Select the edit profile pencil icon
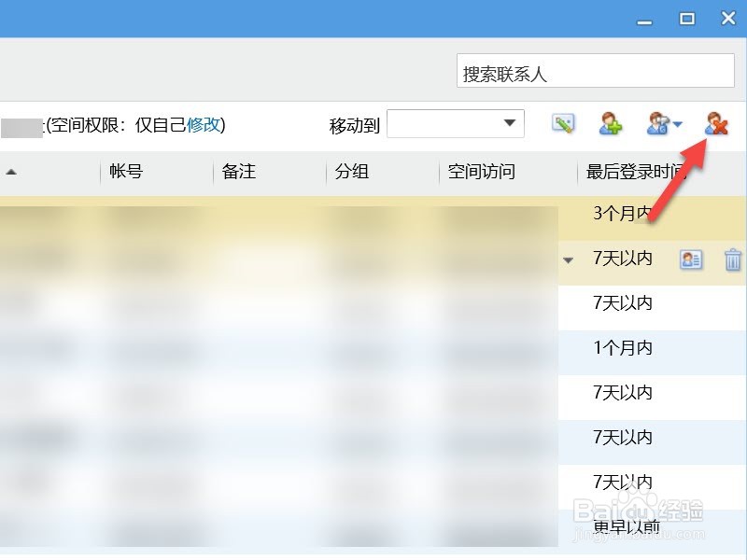This screenshot has width=747, height=560. coord(563,123)
